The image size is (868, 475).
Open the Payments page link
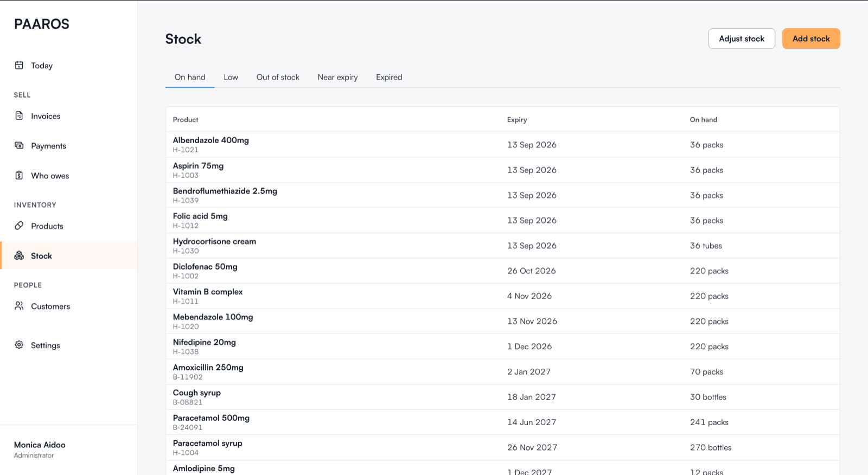coord(69,146)
